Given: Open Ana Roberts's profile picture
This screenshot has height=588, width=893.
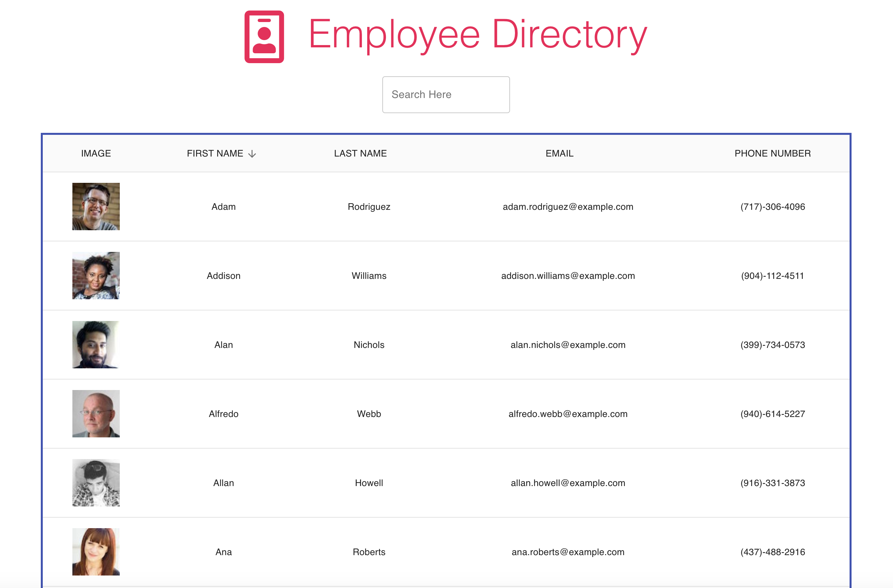Looking at the screenshot, I should (x=96, y=551).
